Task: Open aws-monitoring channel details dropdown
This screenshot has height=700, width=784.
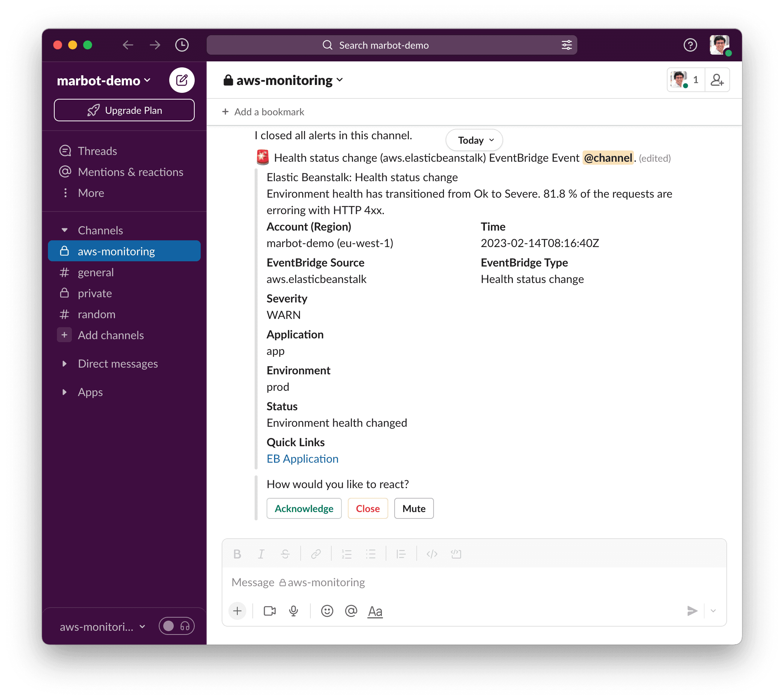Action: click(x=283, y=80)
